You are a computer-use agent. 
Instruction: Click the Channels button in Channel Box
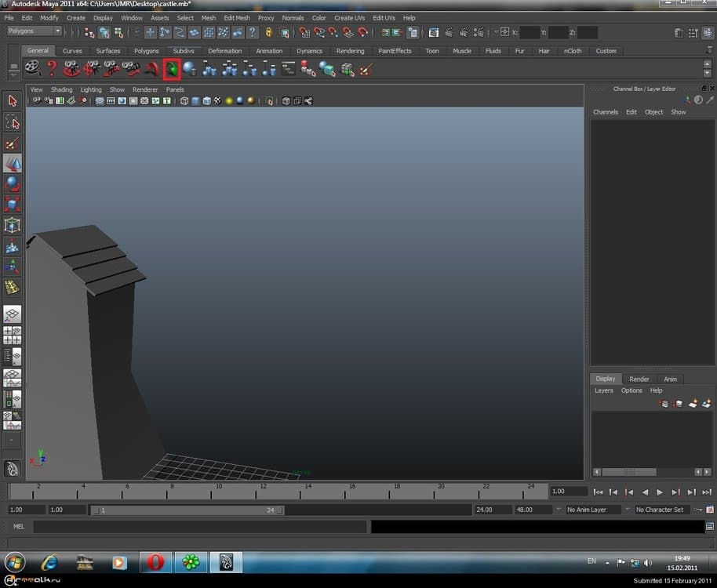tap(605, 112)
